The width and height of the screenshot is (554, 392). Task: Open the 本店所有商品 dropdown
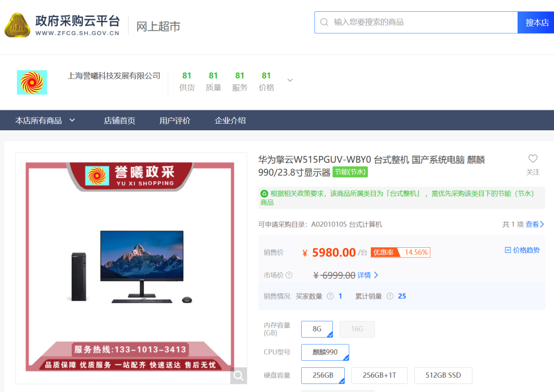point(45,121)
